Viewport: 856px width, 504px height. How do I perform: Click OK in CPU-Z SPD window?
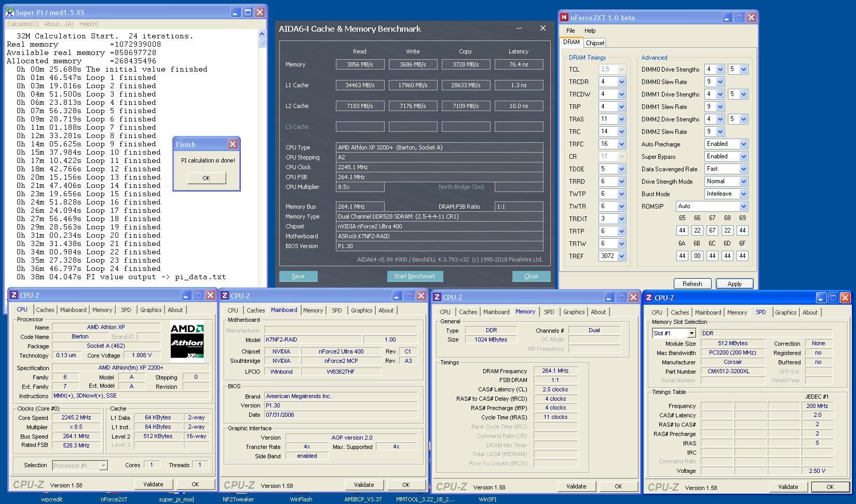(830, 487)
